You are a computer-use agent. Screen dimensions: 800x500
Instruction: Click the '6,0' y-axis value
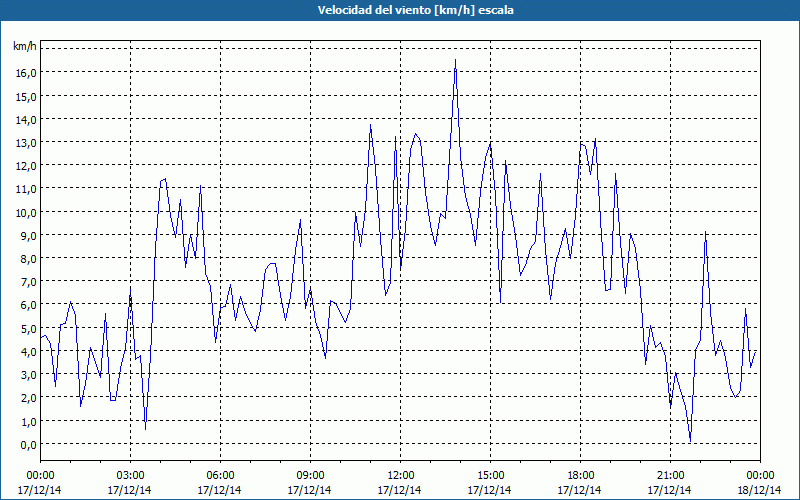coord(28,305)
